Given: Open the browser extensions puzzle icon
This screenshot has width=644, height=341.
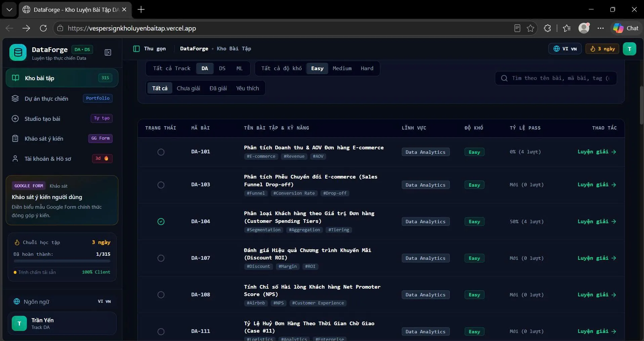Looking at the screenshot, I should [x=547, y=28].
